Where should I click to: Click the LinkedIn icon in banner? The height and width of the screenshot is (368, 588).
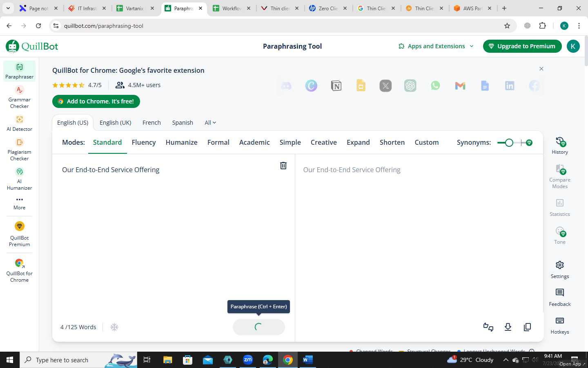click(x=510, y=86)
